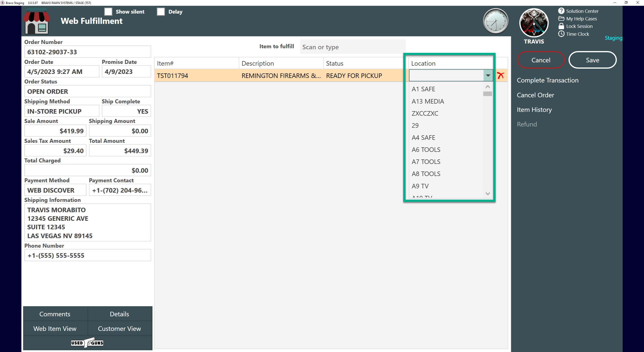Click the Cancel button

click(541, 60)
